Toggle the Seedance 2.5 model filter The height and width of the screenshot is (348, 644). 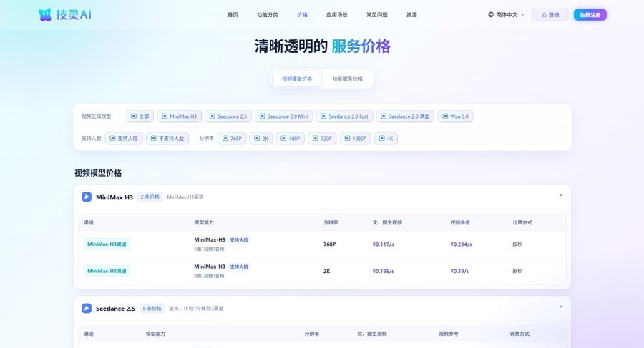[228, 116]
